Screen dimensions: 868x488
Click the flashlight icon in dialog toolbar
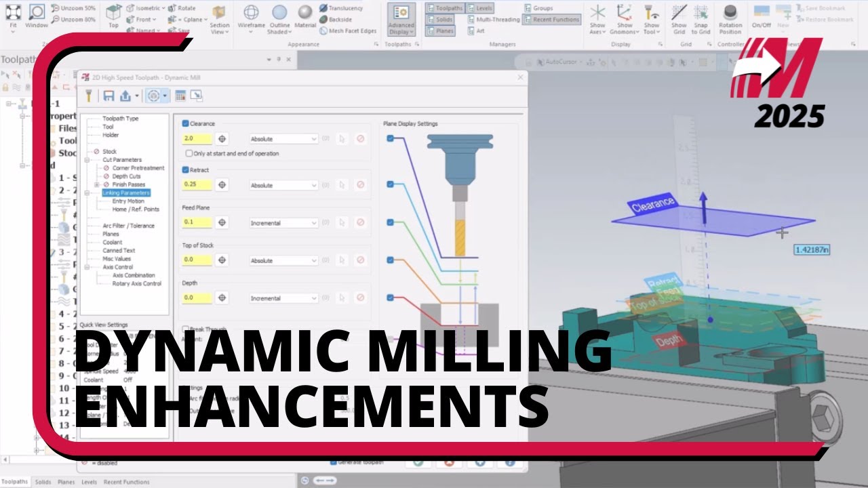tap(87, 96)
